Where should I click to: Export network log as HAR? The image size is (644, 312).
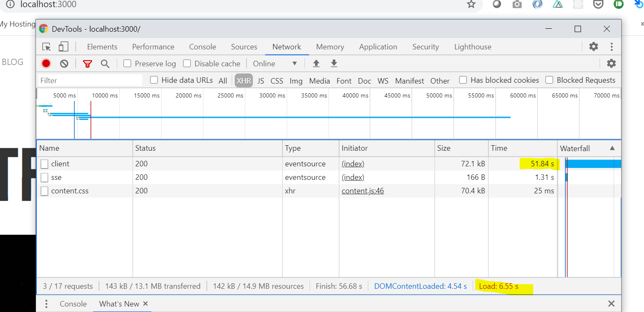tap(334, 63)
